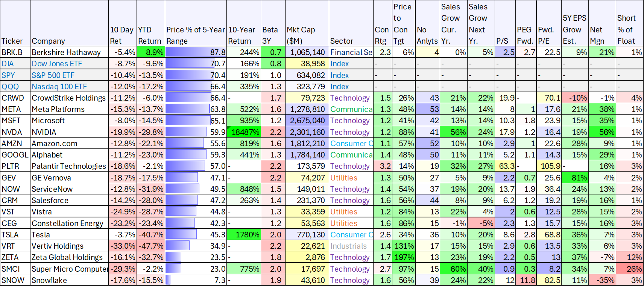Select the CrowdStrike Holdings cell
The image size is (644, 286).
click(x=70, y=98)
